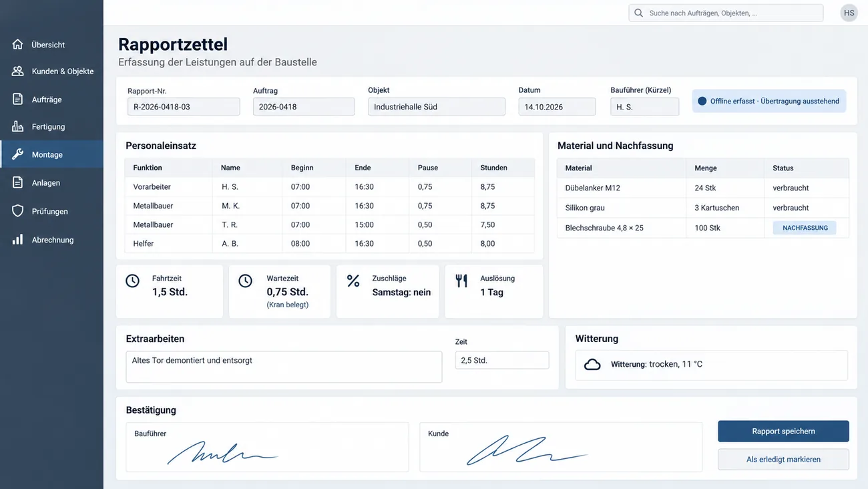The image size is (868, 489).
Task: Click the Silikon grau material
Action: click(585, 208)
